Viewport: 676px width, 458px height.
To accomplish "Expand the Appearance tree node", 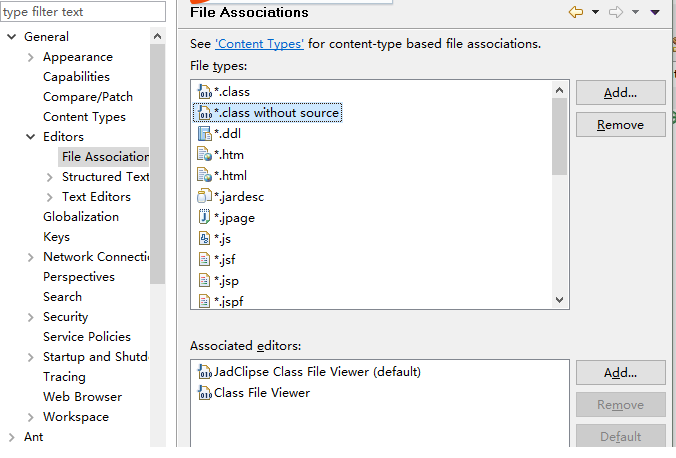I will tap(31, 57).
